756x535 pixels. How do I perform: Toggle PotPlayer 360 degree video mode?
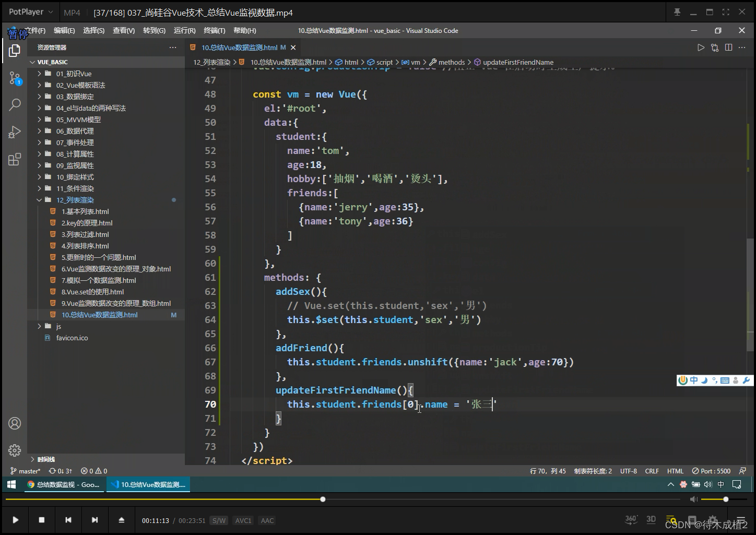pyautogui.click(x=631, y=519)
